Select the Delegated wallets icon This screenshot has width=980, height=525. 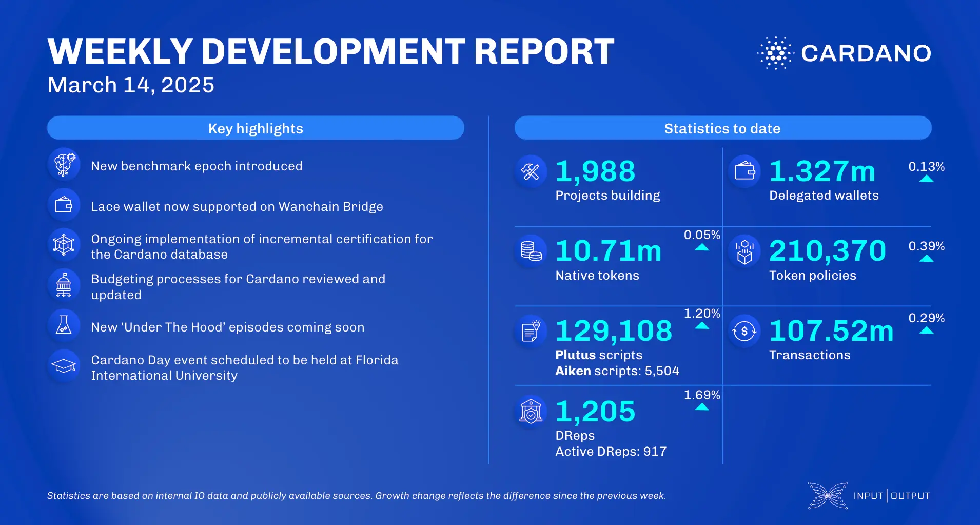point(745,171)
